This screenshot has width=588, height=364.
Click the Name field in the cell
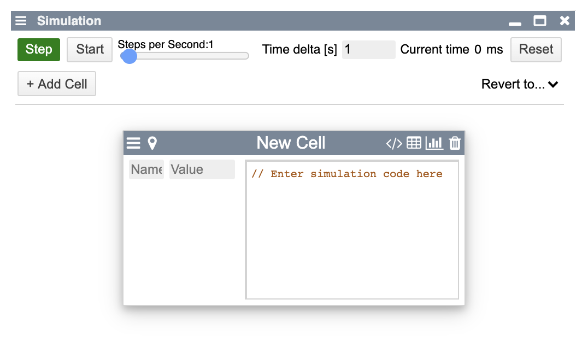(146, 169)
